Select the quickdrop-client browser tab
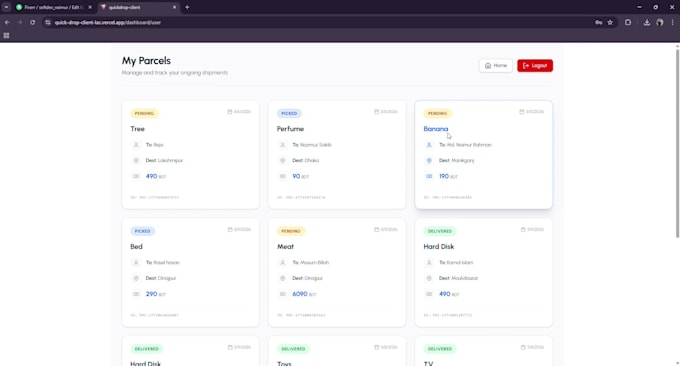 coord(136,7)
